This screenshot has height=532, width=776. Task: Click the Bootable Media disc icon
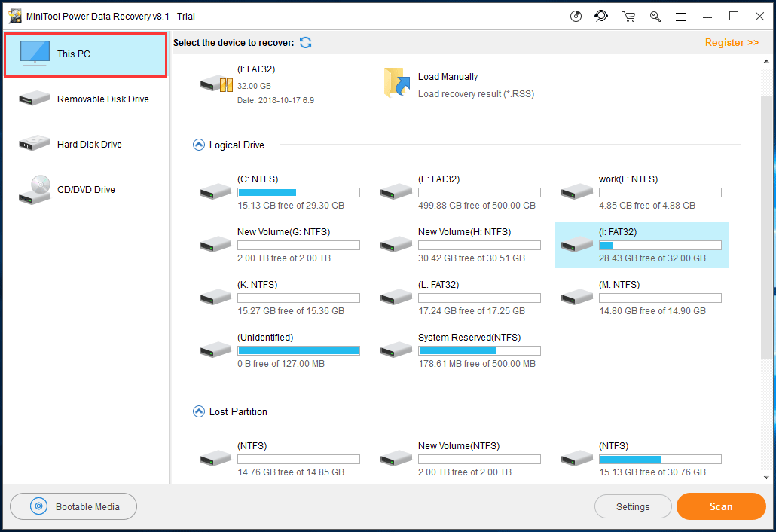point(38,506)
